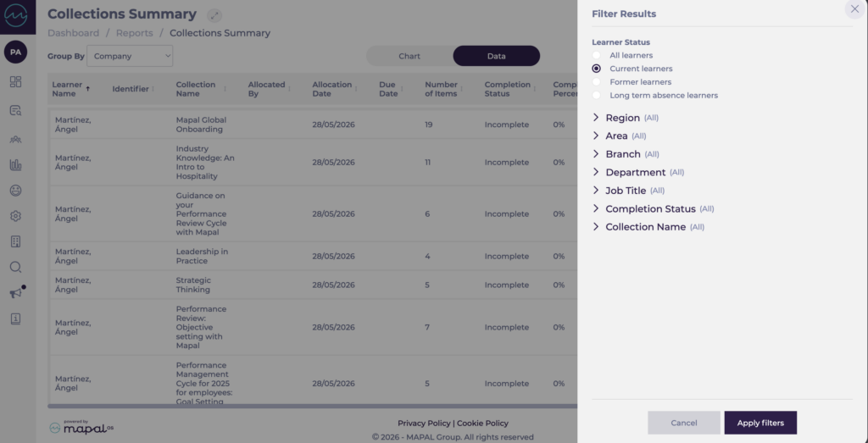Click the Mapal Global Onboarding cell
Image resolution: width=868 pixels, height=443 pixels.
click(x=201, y=125)
